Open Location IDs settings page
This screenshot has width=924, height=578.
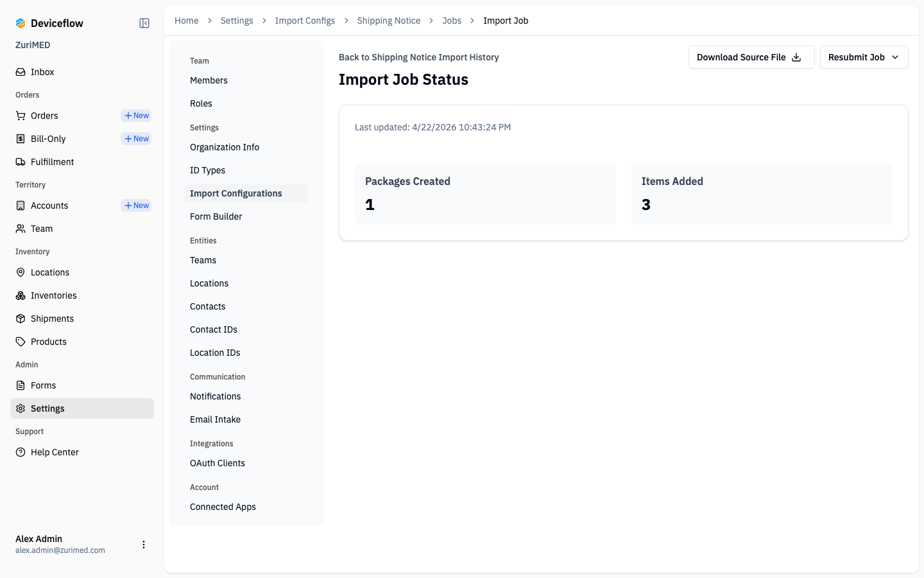(x=246, y=353)
